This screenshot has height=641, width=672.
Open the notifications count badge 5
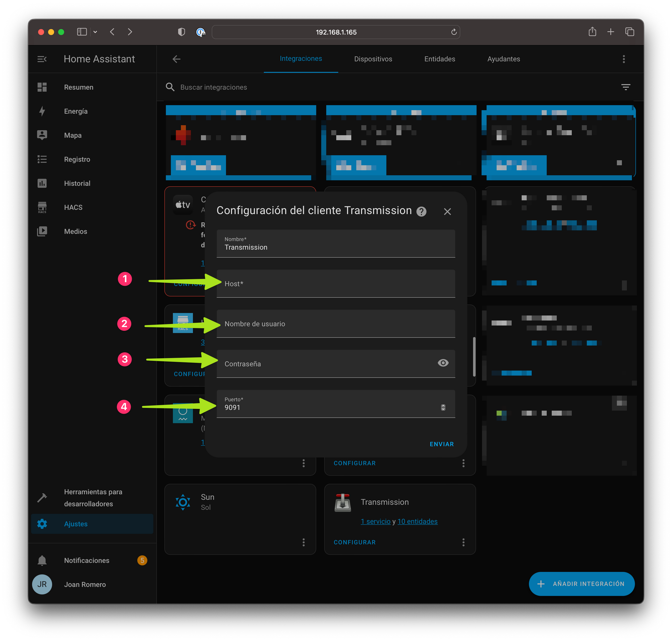(142, 560)
